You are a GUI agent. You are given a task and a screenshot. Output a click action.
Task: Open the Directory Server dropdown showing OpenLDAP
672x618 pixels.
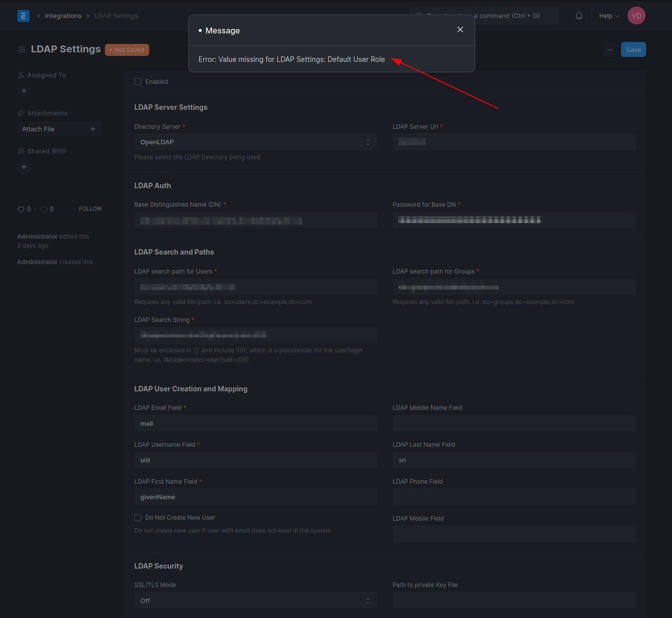(x=256, y=142)
